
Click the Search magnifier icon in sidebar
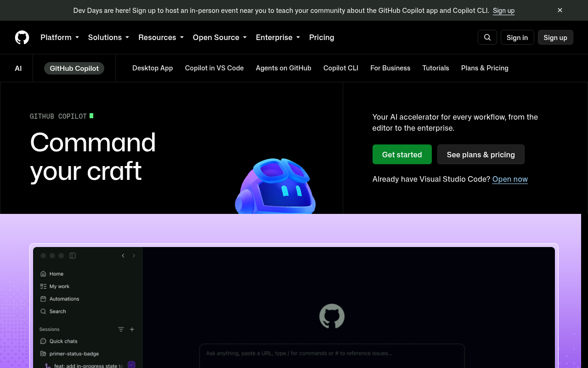[43, 311]
